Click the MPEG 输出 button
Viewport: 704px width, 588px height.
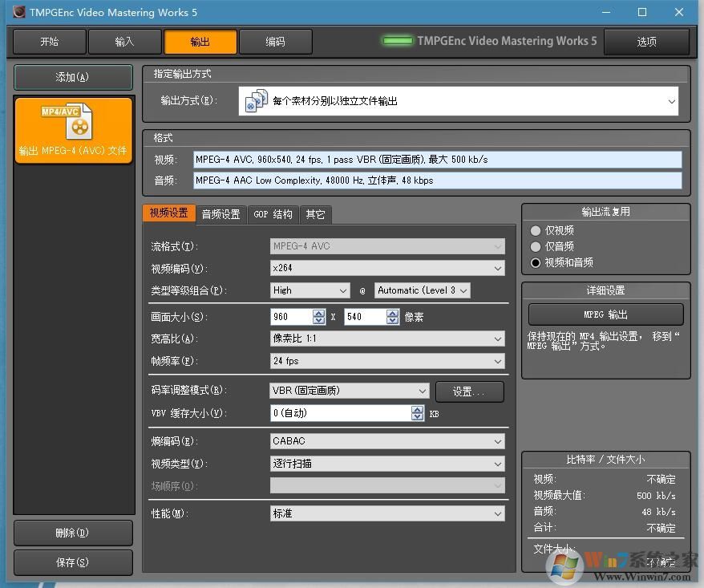pyautogui.click(x=604, y=314)
